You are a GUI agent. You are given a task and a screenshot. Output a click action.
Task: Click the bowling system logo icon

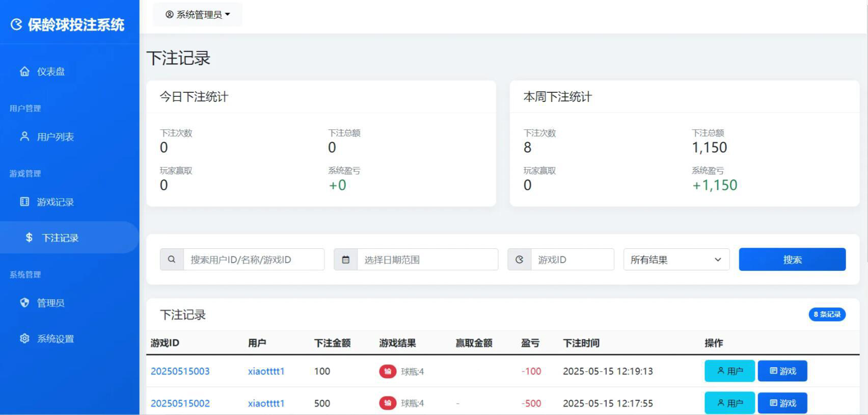click(x=16, y=24)
